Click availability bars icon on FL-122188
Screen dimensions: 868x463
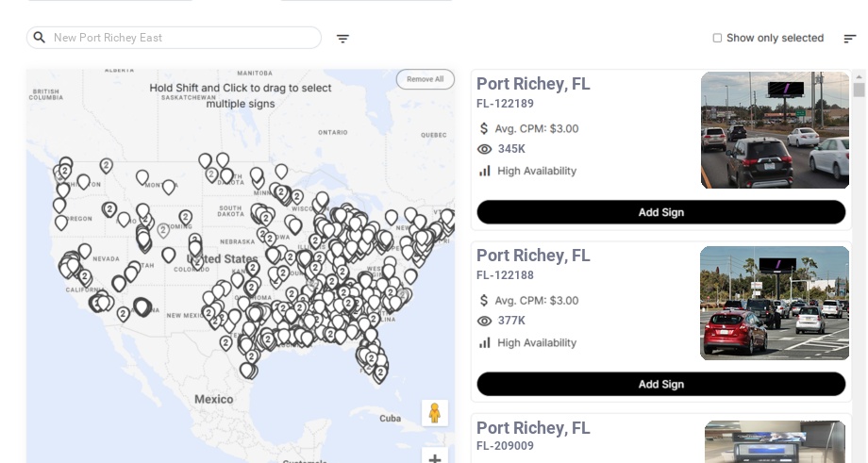[485, 342]
